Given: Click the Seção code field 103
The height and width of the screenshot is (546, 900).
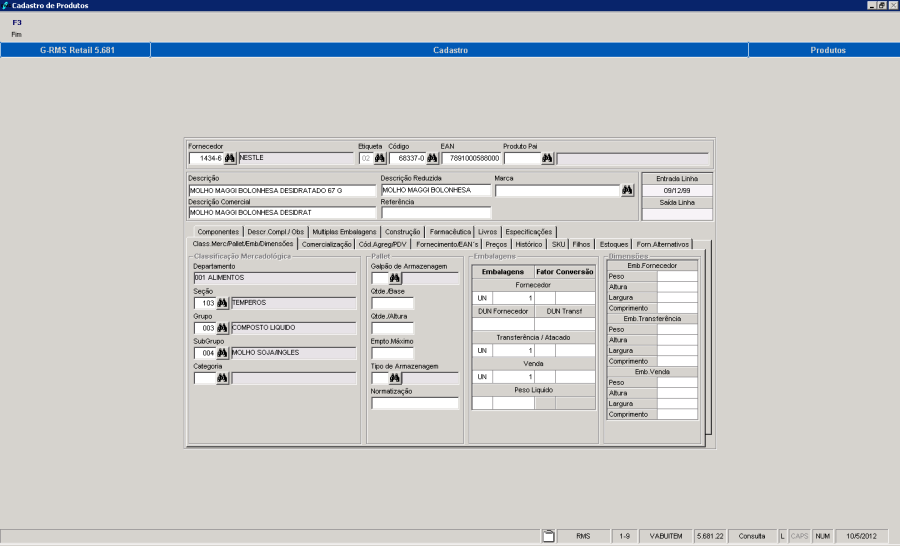Looking at the screenshot, I should tap(205, 303).
